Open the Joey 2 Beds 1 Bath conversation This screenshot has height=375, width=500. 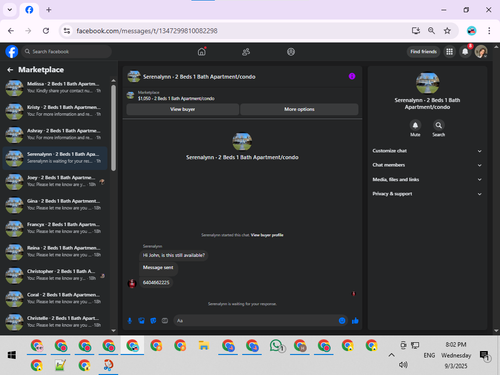coord(55,181)
